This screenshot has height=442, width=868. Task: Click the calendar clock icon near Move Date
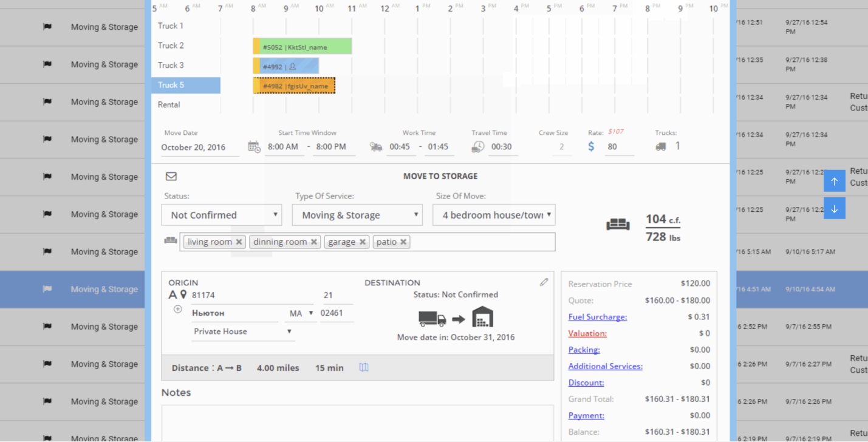click(x=254, y=146)
